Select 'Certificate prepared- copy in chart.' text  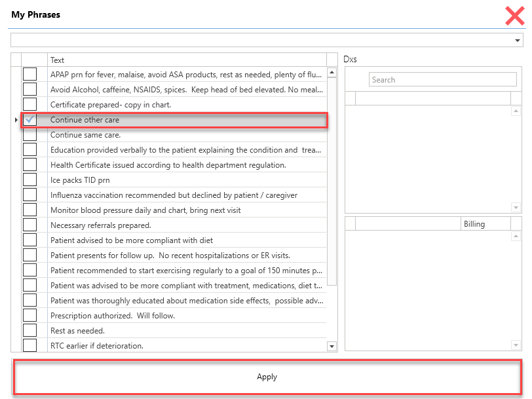pos(111,105)
